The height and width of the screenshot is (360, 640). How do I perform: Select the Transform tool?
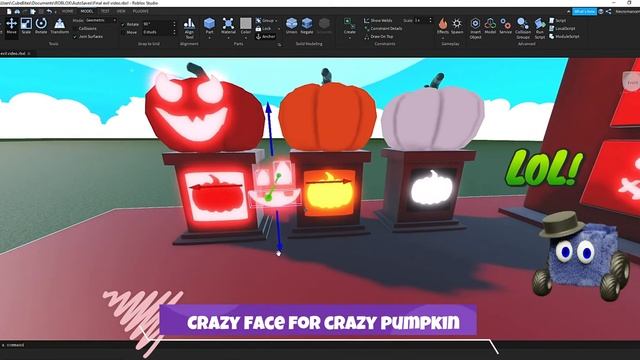[60, 26]
